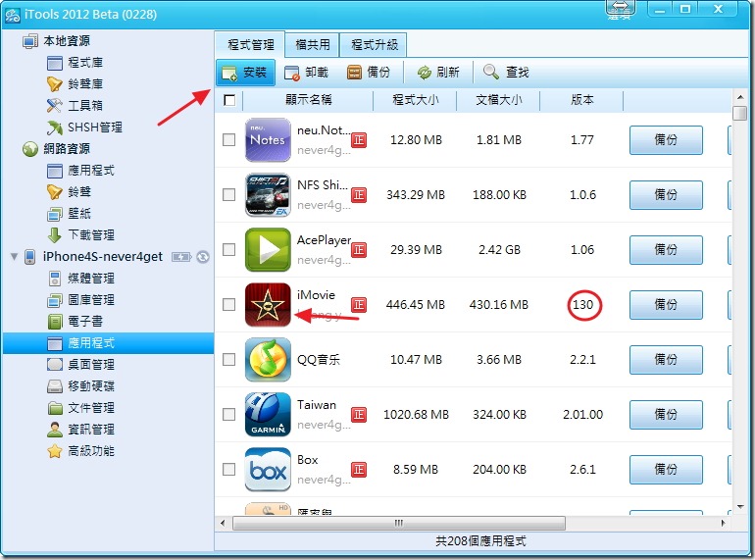The image size is (755, 560).
Task: Check the Box row checkbox
Action: (229, 469)
